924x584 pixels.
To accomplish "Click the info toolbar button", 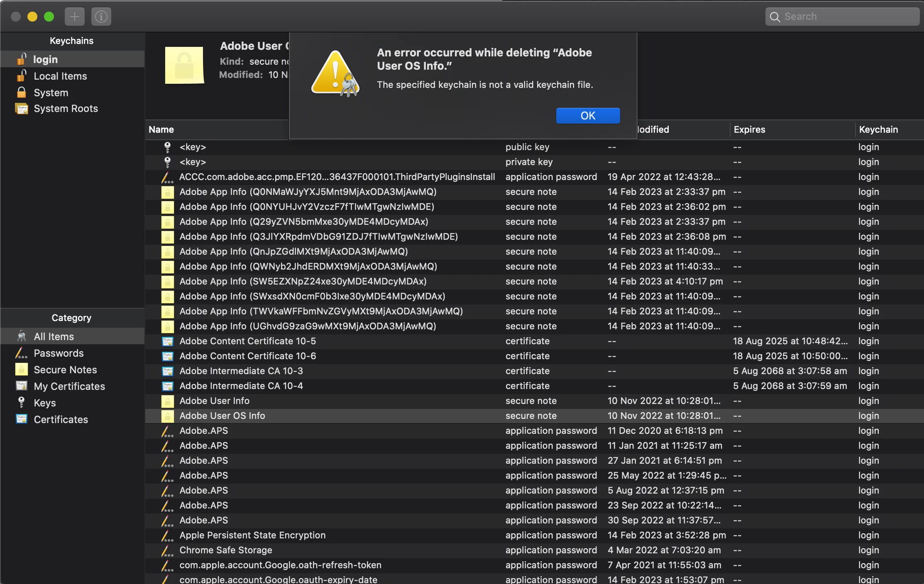I will [x=101, y=17].
